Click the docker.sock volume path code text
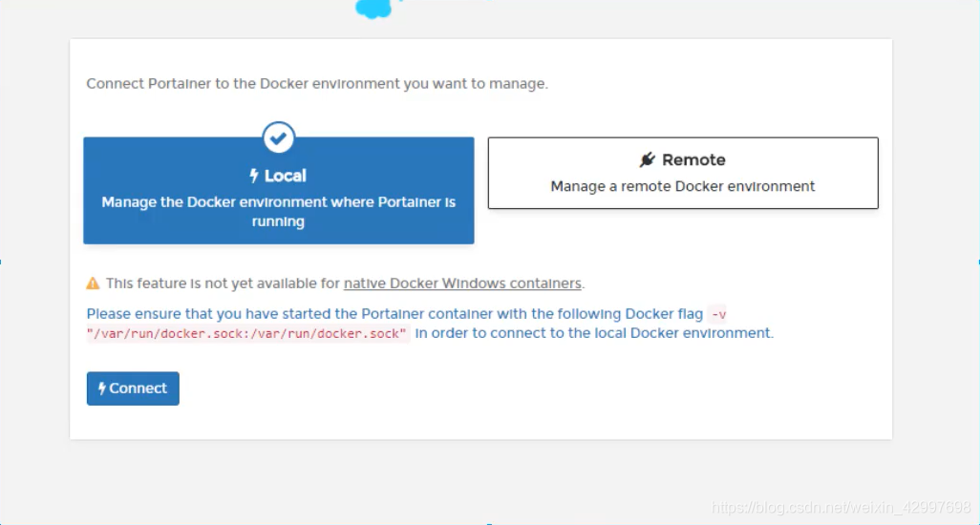 tap(246, 333)
